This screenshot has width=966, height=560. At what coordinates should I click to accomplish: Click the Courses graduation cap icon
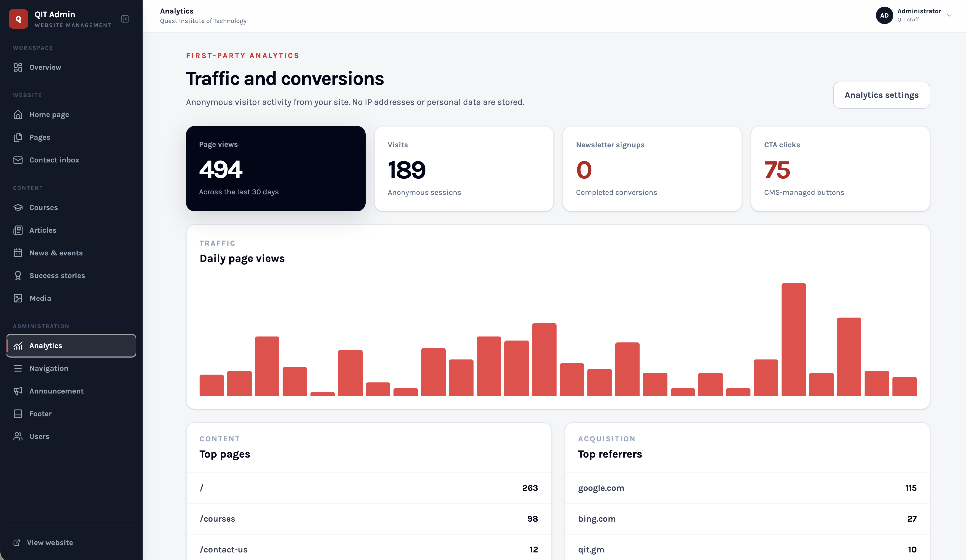(18, 207)
